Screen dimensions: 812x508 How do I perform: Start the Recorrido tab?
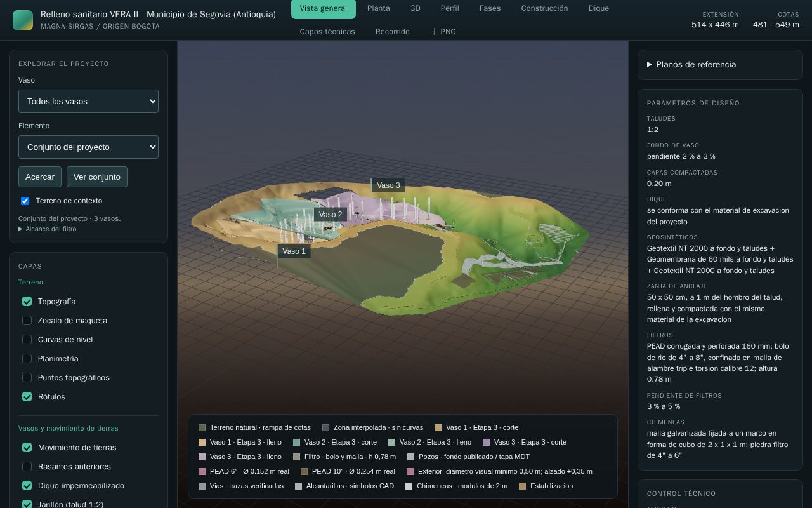393,32
